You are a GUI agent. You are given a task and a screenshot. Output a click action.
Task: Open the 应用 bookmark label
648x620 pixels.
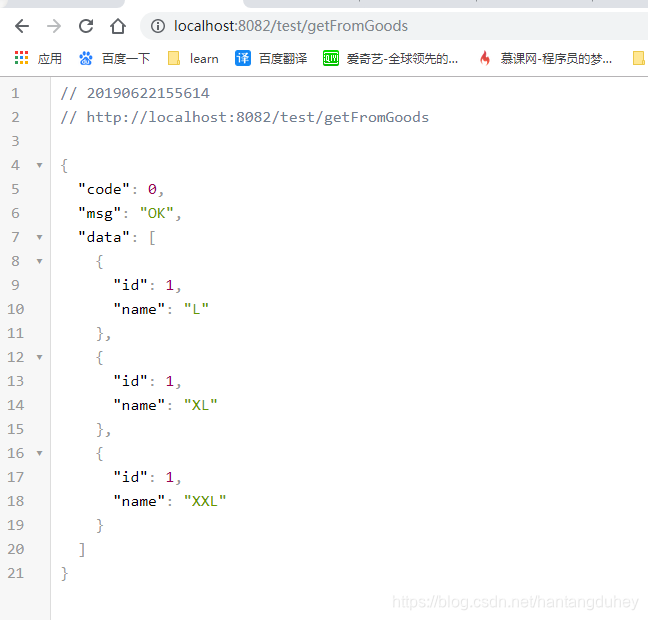tap(50, 58)
